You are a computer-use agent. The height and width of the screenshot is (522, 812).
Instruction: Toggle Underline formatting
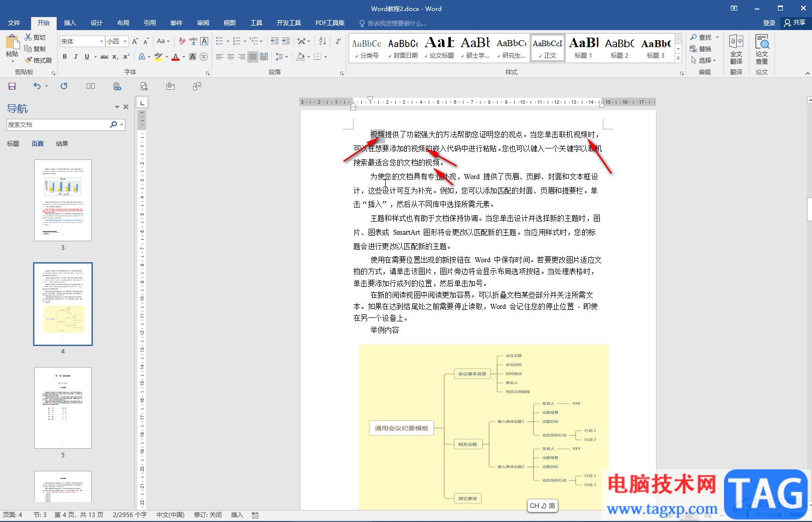[87, 57]
